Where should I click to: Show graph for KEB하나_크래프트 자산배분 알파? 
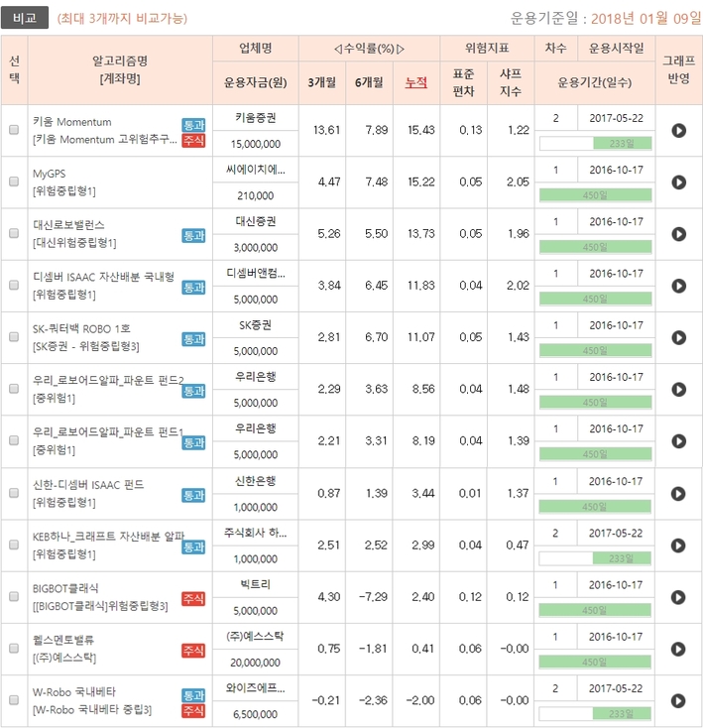678,546
